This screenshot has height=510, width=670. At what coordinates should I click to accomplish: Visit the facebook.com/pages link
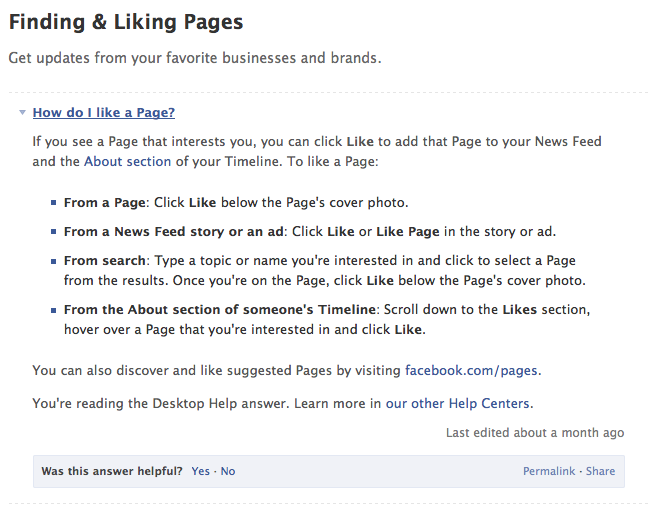[x=472, y=371]
